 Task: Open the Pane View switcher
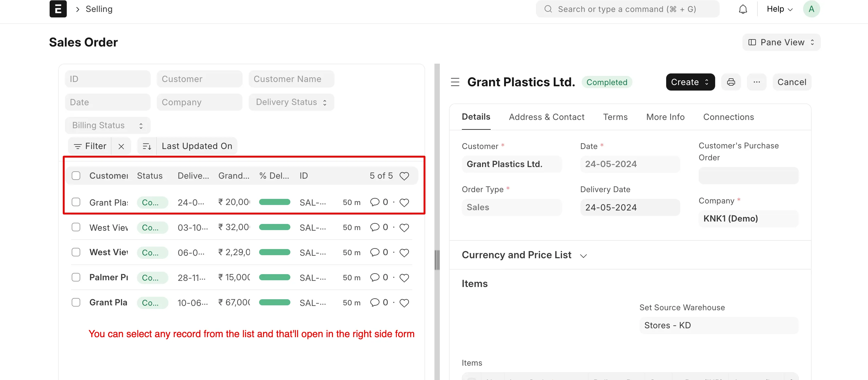click(x=781, y=42)
